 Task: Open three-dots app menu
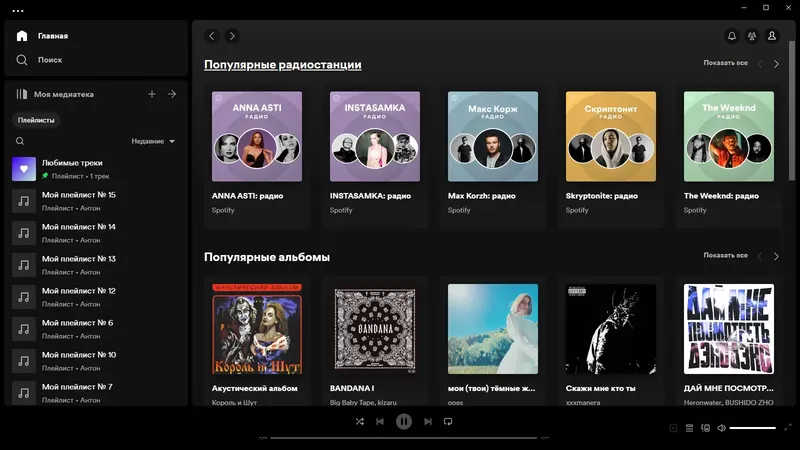[x=18, y=10]
